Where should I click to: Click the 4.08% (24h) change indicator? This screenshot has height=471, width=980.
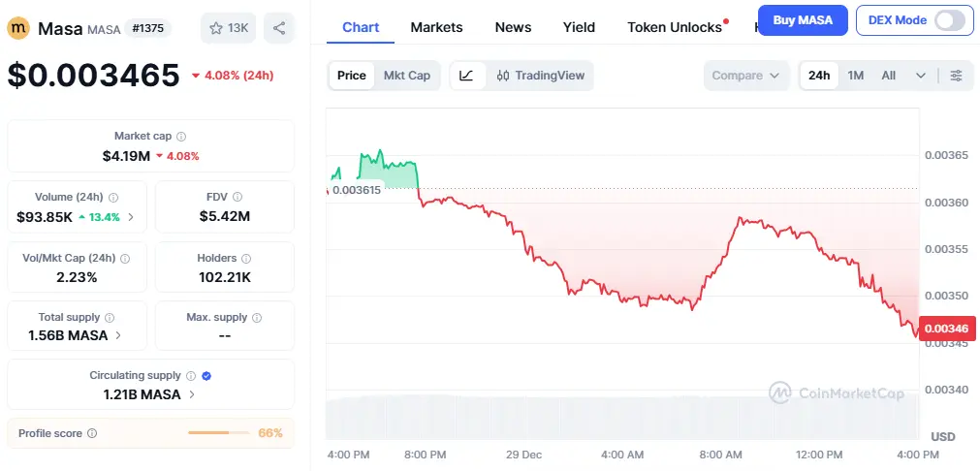click(x=233, y=76)
